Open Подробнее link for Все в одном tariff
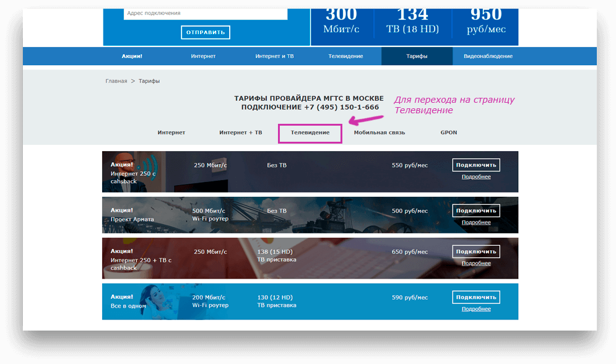Viewport: 616px width, 364px height. pos(476,309)
